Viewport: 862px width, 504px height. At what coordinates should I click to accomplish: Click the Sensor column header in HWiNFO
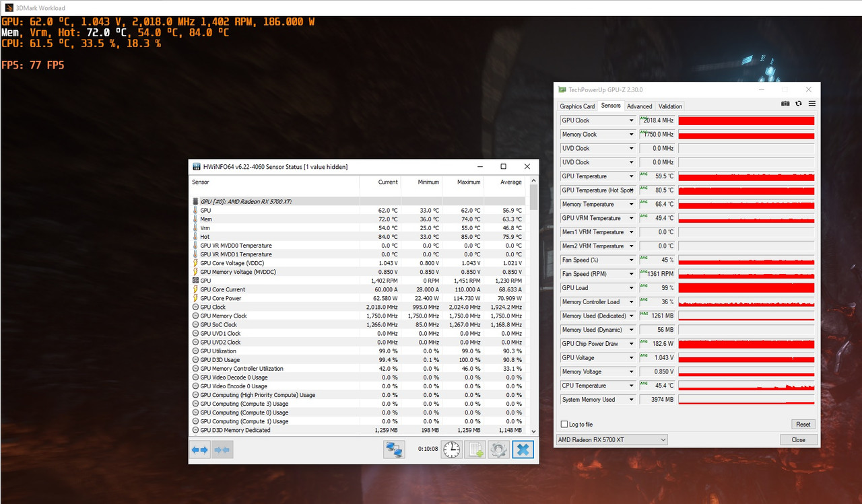pyautogui.click(x=274, y=182)
